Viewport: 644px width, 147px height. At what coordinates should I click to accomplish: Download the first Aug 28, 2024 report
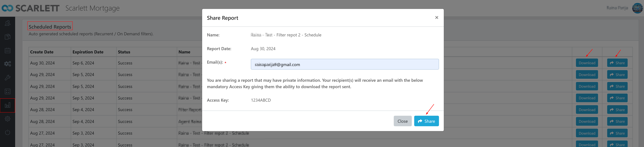click(x=587, y=110)
